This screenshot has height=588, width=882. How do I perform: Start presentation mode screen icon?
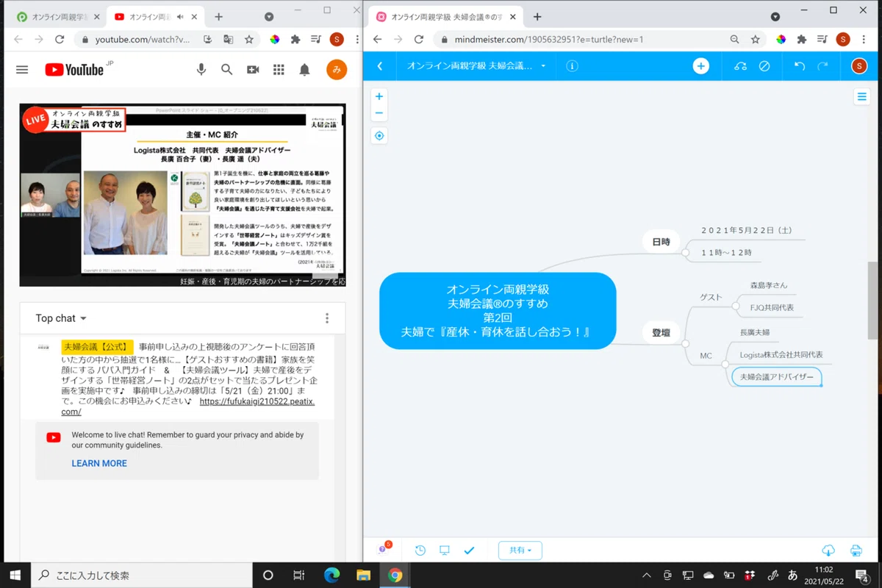point(445,550)
